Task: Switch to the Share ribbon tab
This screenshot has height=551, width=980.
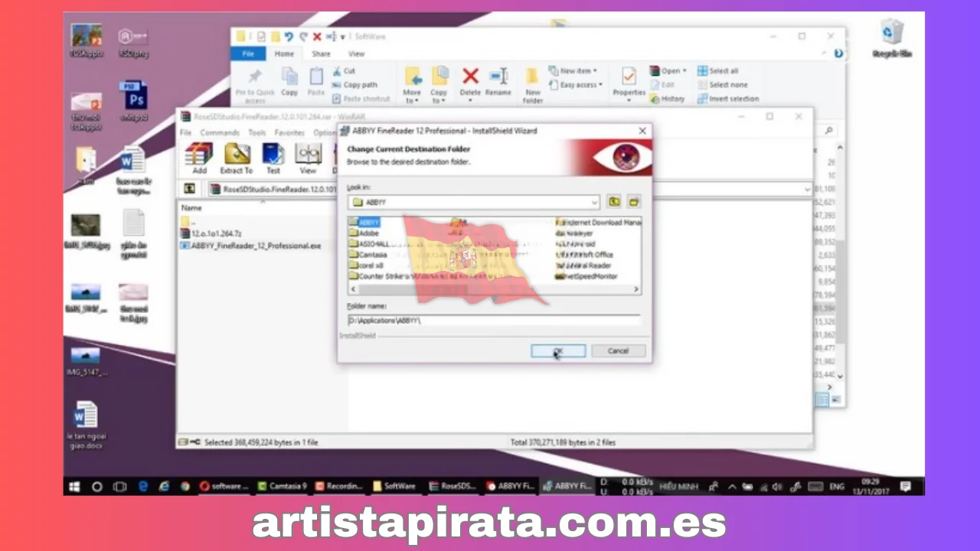Action: pyautogui.click(x=321, y=54)
